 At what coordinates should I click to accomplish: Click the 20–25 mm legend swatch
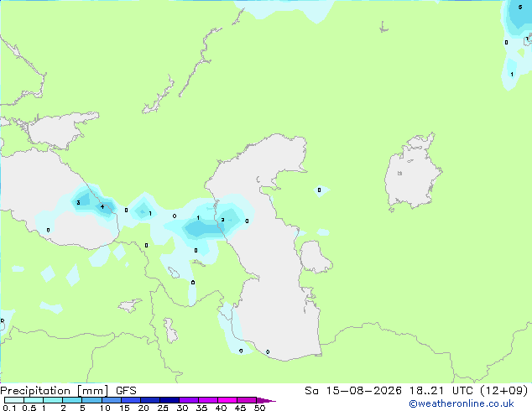149,400
